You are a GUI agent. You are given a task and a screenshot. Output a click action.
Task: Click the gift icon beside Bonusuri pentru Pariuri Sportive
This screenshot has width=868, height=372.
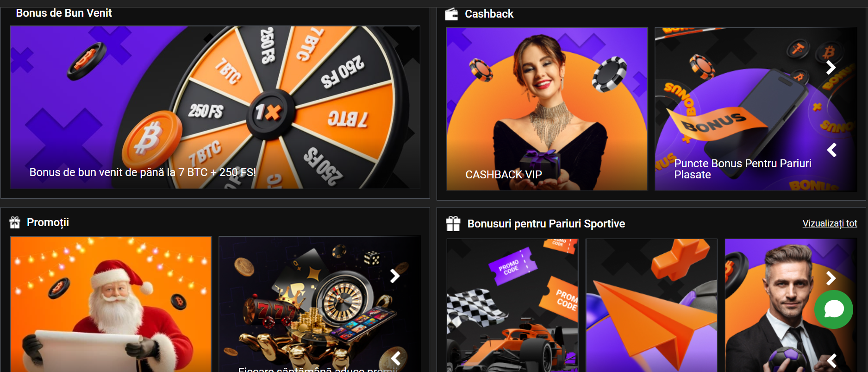coord(453,224)
